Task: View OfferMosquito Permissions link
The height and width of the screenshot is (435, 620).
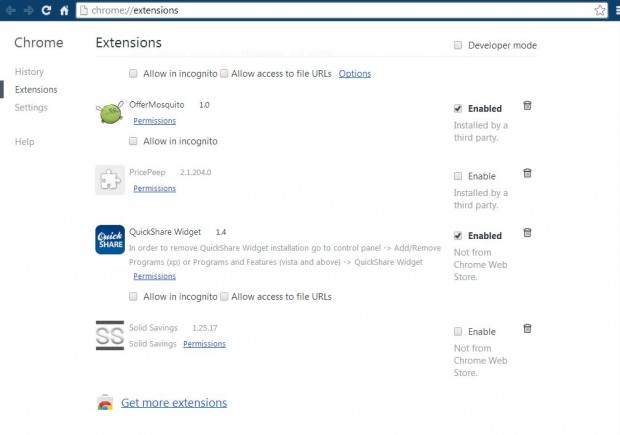Action: (x=155, y=121)
